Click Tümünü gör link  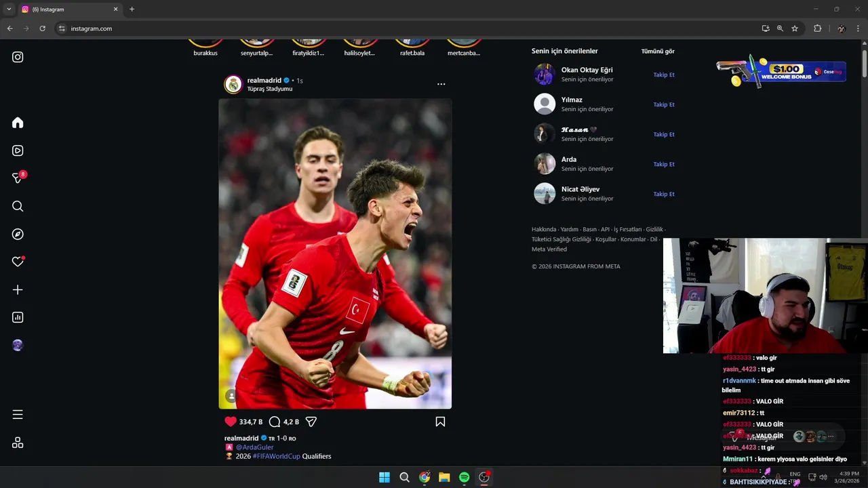pos(658,51)
